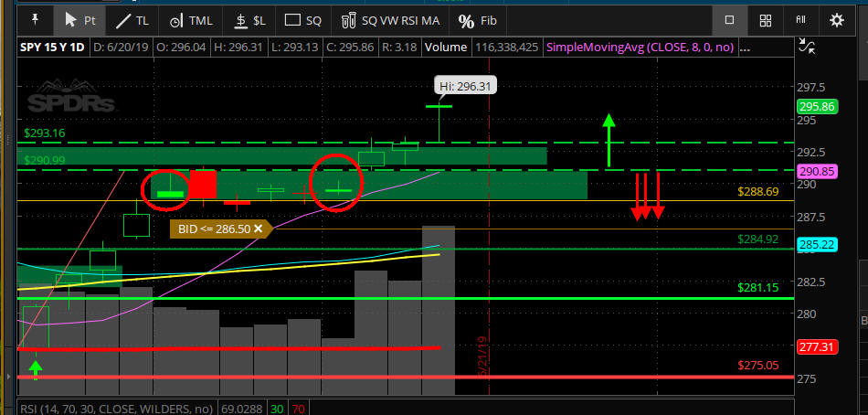Select the $293.16 price level label

pos(45,133)
